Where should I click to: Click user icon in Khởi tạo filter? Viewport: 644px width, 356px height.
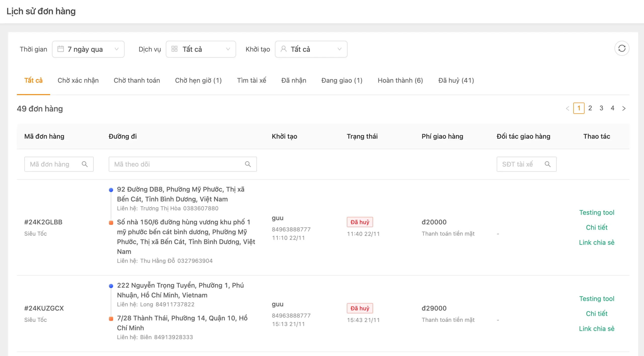pyautogui.click(x=284, y=49)
